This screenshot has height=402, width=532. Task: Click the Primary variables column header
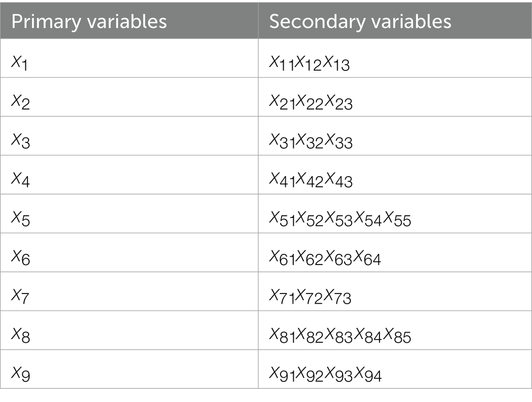89,21
